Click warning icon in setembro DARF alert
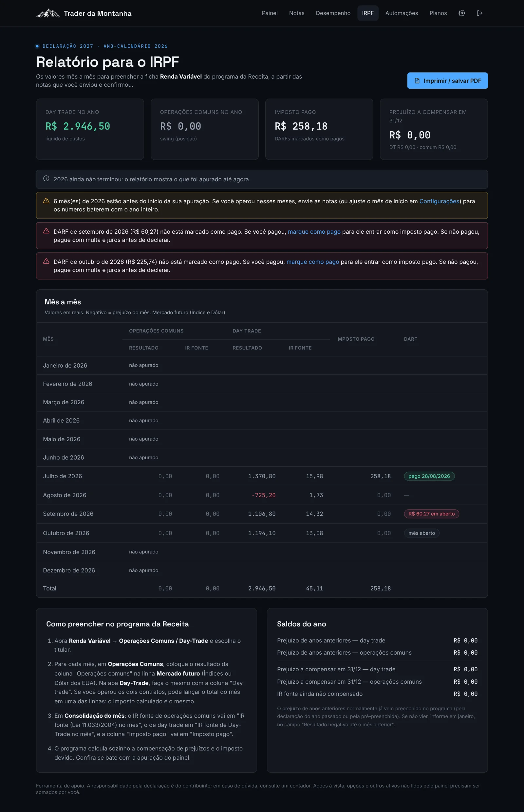The image size is (524, 812). pos(46,231)
